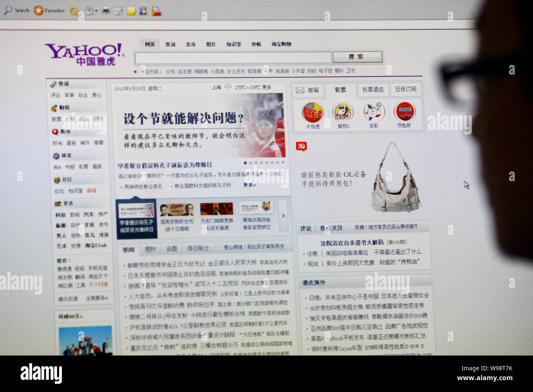Open news link 嫦娥二号将从2号位发射

[x=158, y=316]
